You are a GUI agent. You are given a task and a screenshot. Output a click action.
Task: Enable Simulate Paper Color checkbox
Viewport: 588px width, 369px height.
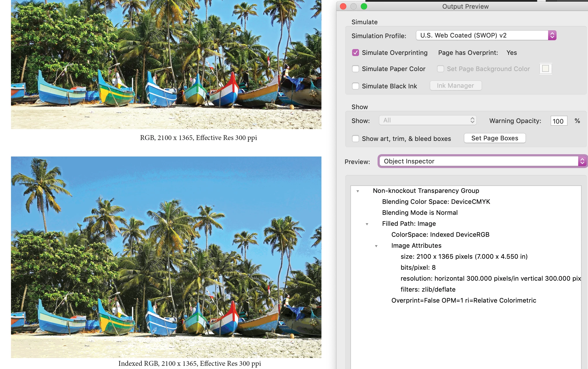[x=356, y=69]
